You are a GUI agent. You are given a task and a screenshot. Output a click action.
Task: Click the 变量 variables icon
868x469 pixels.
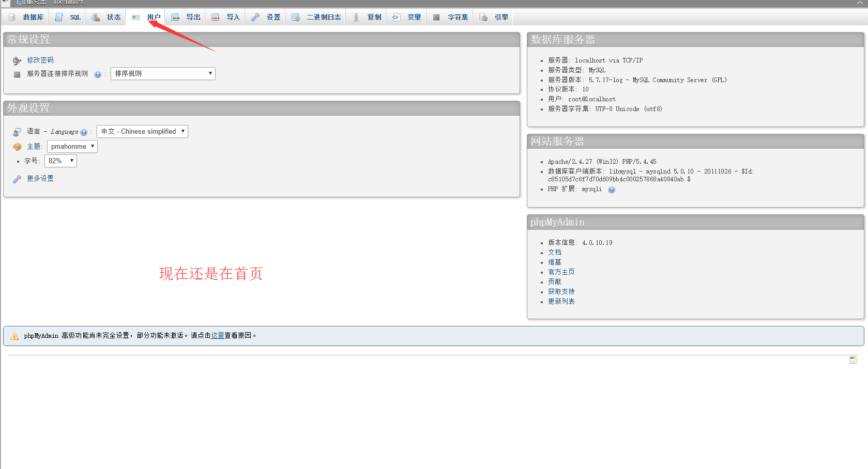coord(396,17)
